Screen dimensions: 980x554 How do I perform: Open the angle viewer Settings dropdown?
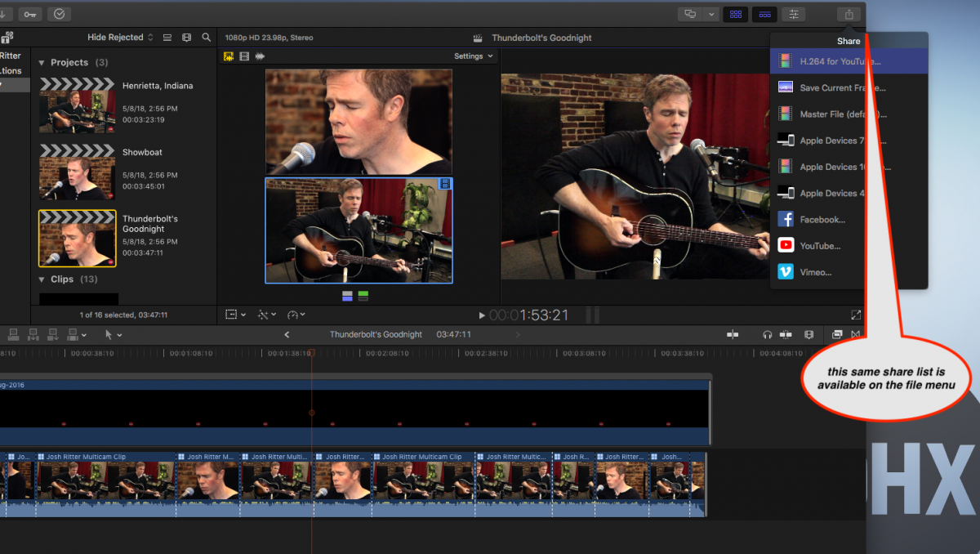pyautogui.click(x=473, y=56)
